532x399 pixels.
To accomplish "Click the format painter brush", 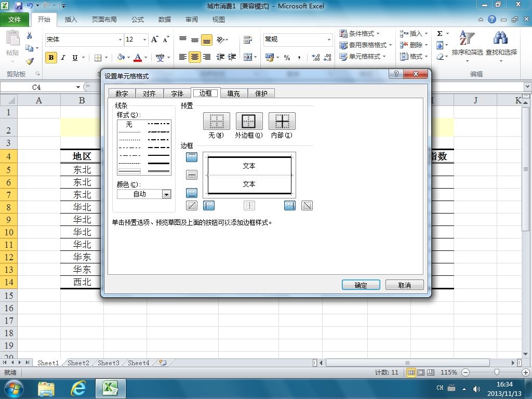I will click(30, 61).
